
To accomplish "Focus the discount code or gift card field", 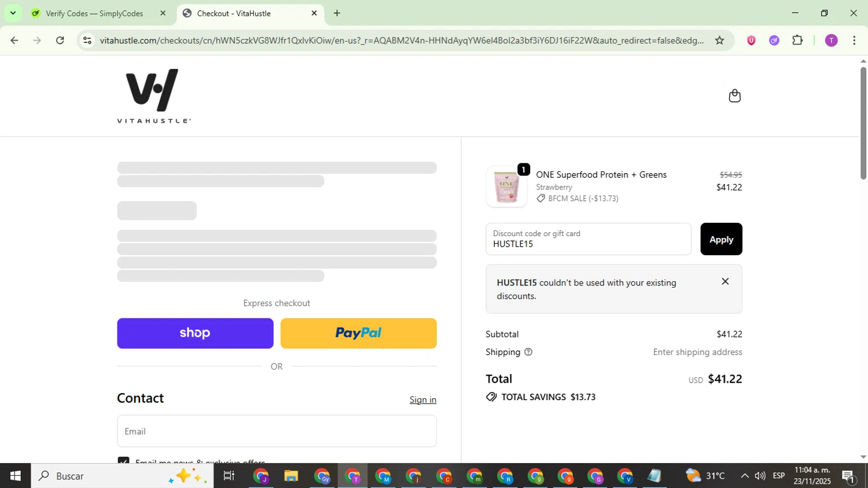I will [589, 239].
